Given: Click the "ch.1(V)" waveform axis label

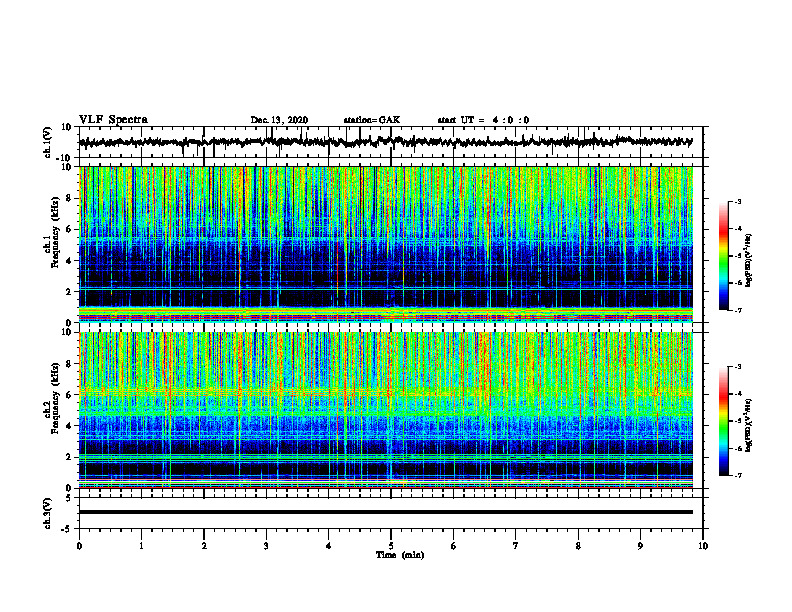Looking at the screenshot, I should point(48,142).
